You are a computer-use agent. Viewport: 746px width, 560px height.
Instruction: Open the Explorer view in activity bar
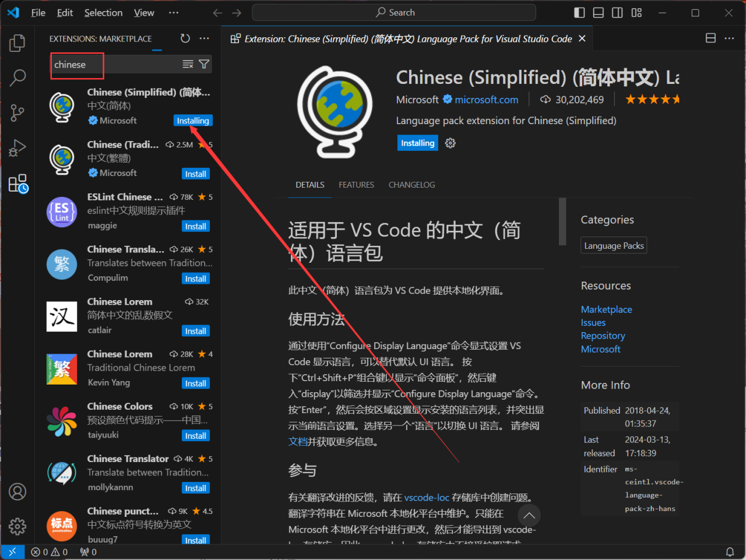pos(17,43)
